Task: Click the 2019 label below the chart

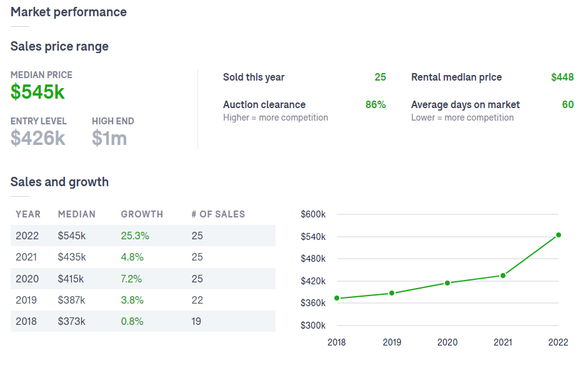Action: 392,342
